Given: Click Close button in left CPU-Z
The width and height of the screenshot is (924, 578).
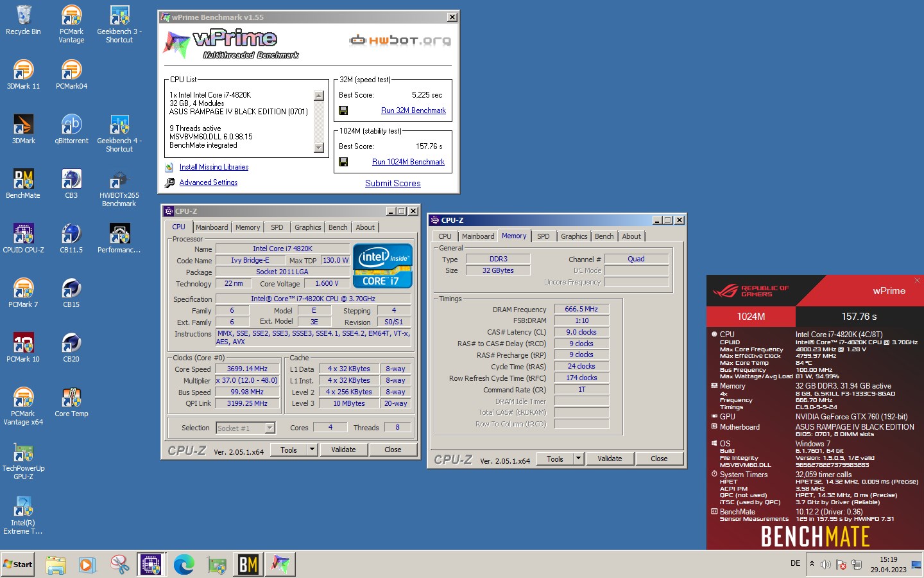Looking at the screenshot, I should 393,450.
